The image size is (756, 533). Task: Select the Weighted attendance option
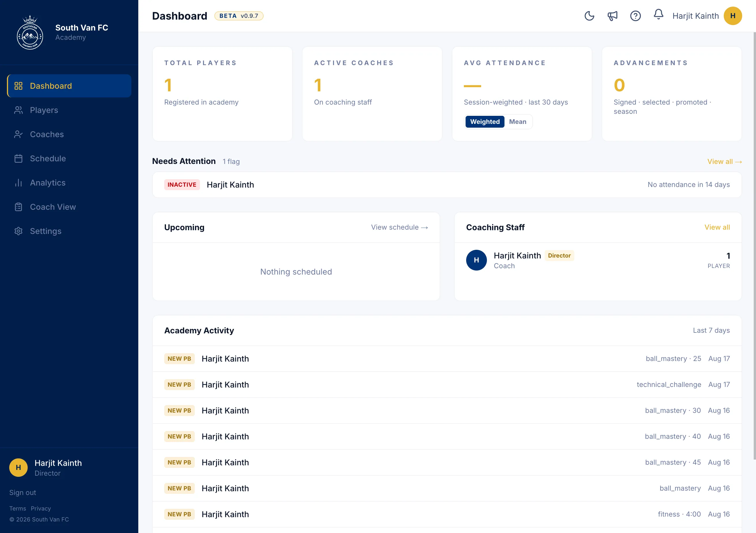[x=485, y=122]
